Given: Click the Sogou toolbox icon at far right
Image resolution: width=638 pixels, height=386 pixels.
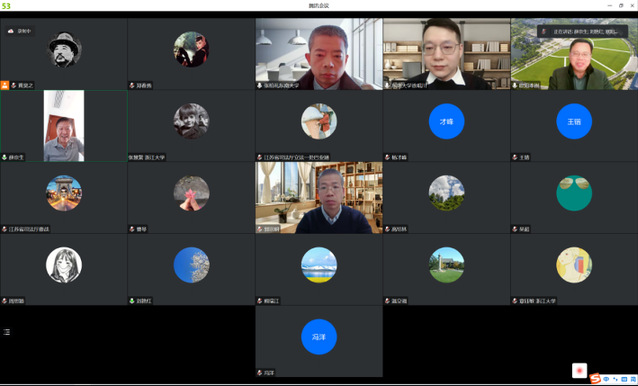Looking at the screenshot, I should 633,379.
